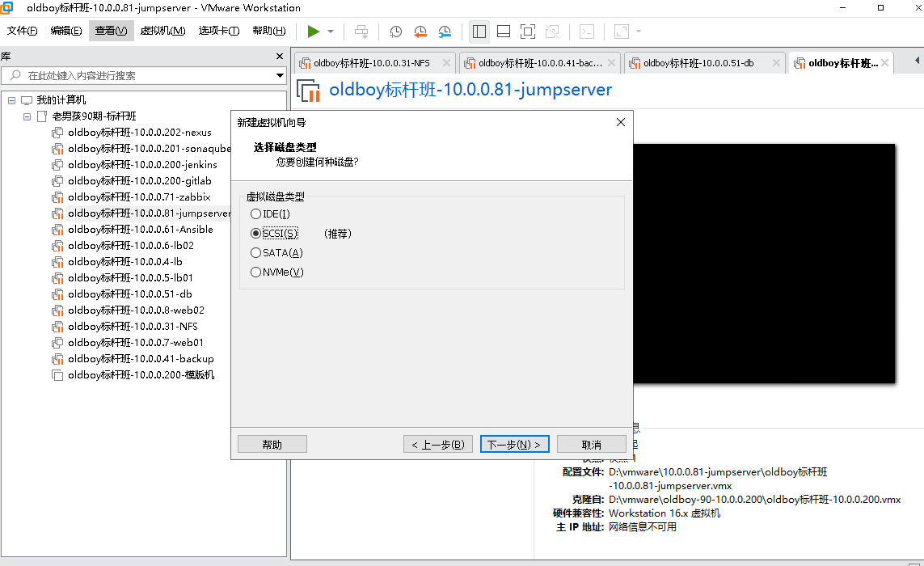Select the IDE(I) disk type radio button

[x=255, y=214]
